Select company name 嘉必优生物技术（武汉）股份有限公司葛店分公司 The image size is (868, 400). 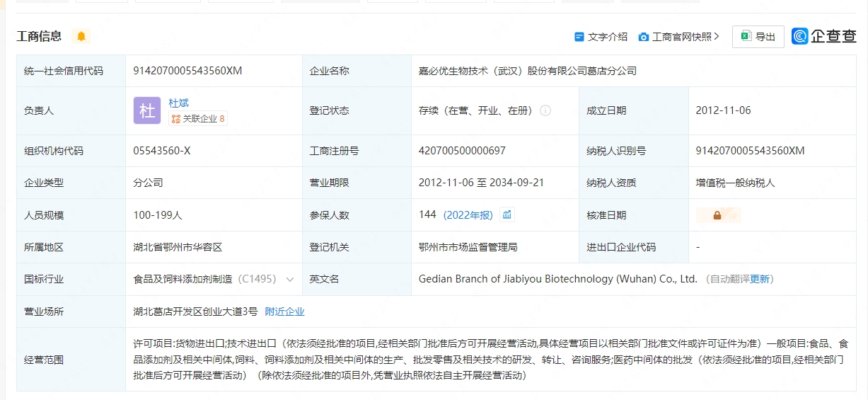tap(528, 71)
